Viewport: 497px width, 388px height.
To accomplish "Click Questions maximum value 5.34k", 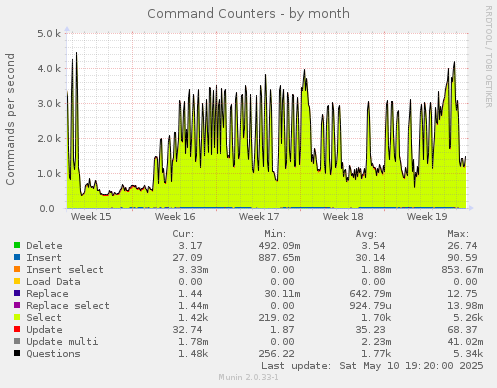I will click(468, 354).
